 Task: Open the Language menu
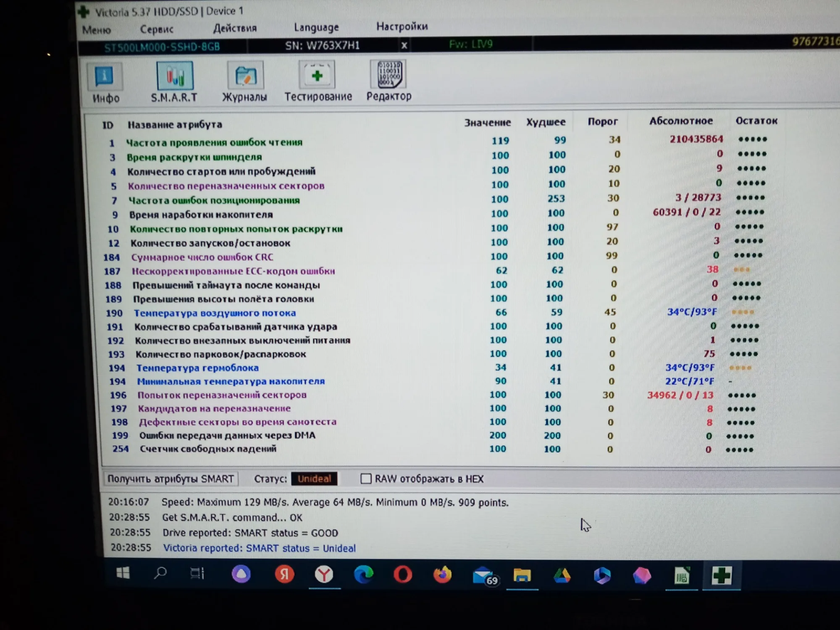(x=316, y=28)
